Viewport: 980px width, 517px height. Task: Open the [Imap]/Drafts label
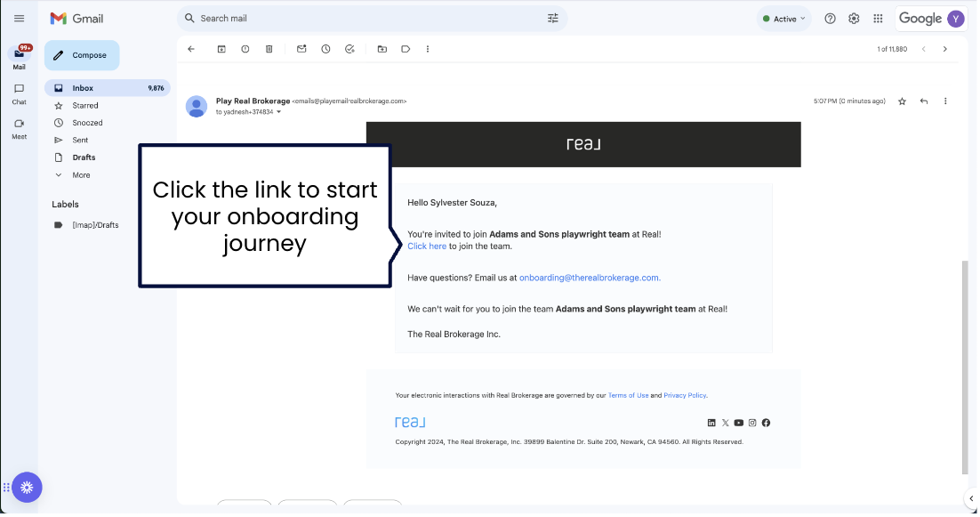click(x=93, y=225)
